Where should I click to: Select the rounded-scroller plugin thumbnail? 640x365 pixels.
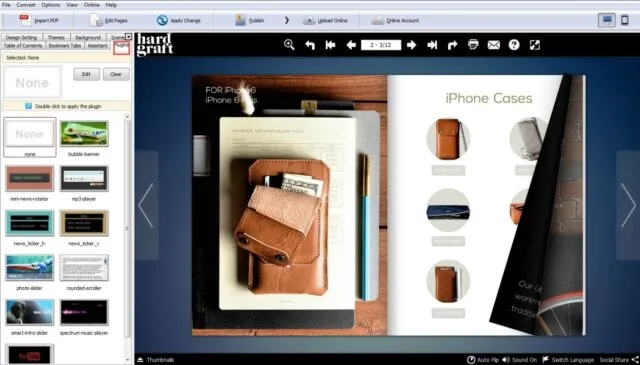click(84, 268)
